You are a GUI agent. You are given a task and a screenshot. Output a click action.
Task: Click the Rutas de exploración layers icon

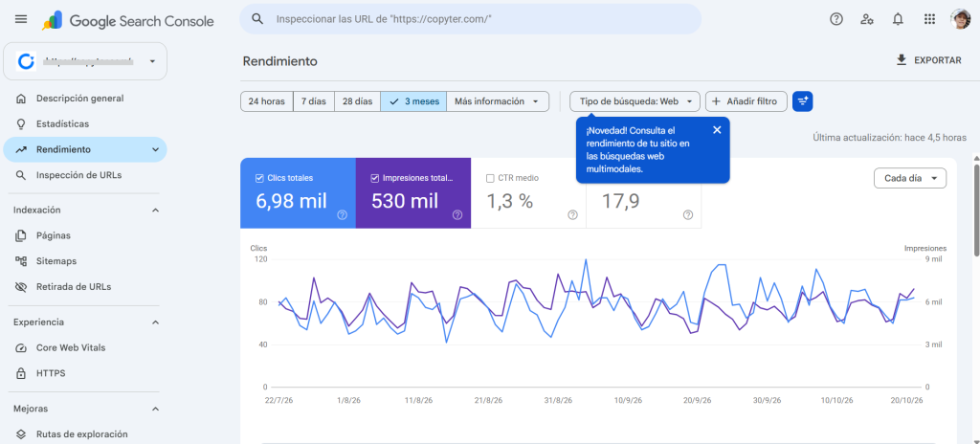(21, 434)
